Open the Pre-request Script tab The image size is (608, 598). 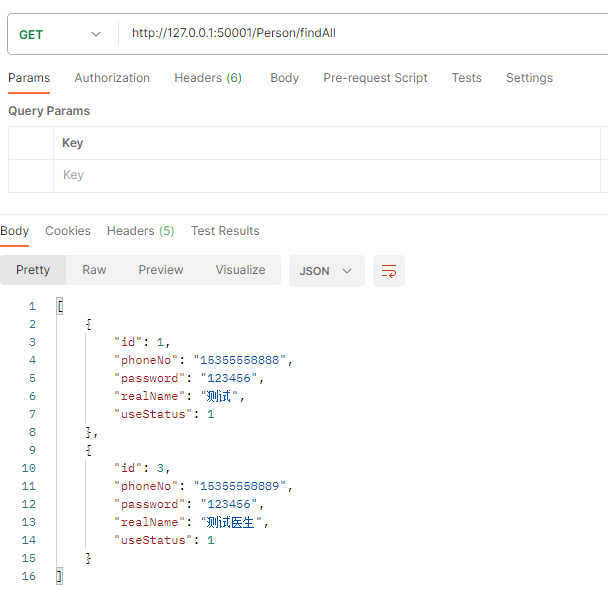tap(375, 78)
